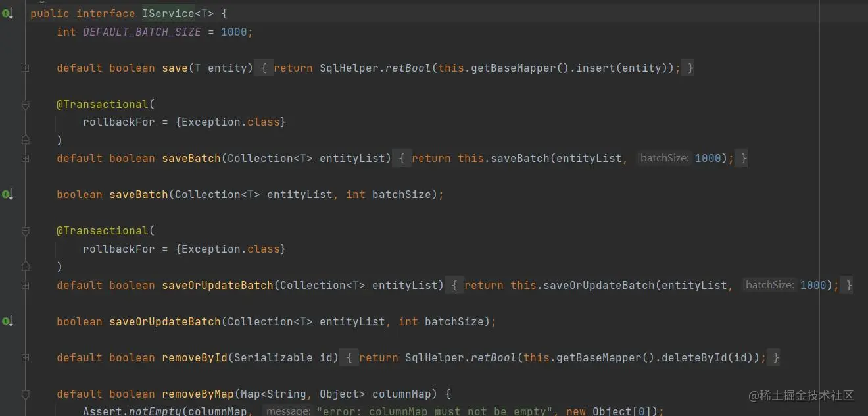868x416 pixels.
Task: Expand the folded save(T entity) method
Action: (x=25, y=68)
